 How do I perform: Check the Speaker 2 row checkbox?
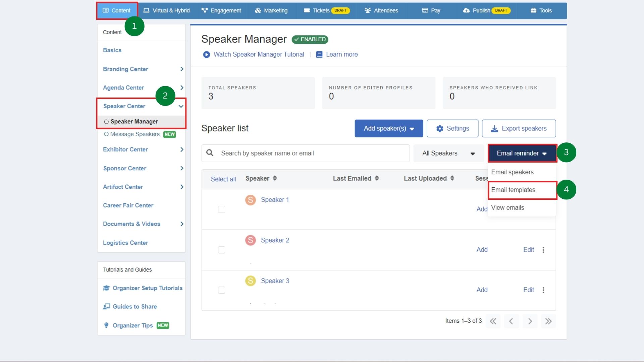click(x=222, y=250)
